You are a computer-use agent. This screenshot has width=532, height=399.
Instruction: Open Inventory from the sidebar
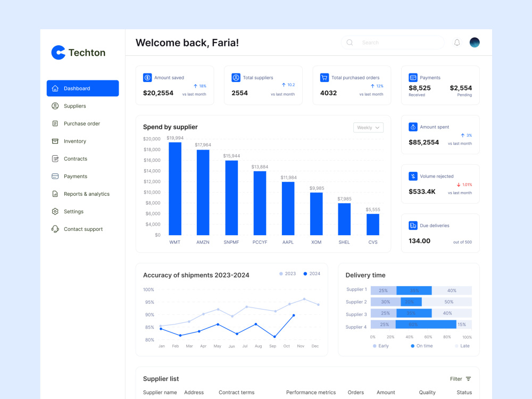(x=74, y=141)
